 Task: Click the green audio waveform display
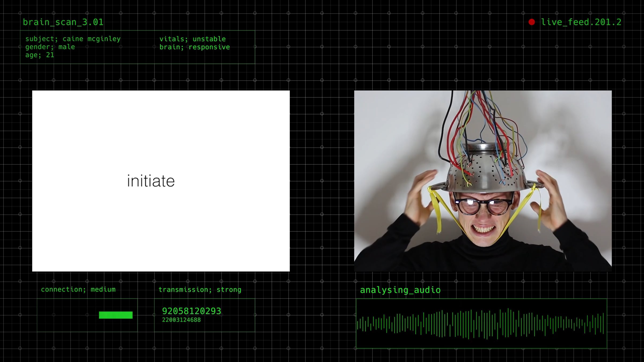(x=481, y=323)
